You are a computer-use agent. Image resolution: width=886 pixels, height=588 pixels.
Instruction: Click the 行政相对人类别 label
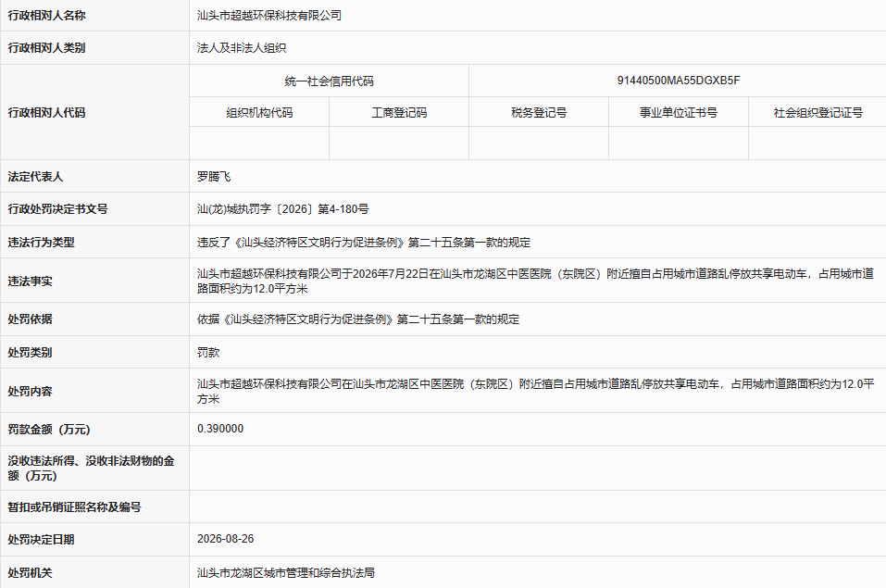click(46, 47)
